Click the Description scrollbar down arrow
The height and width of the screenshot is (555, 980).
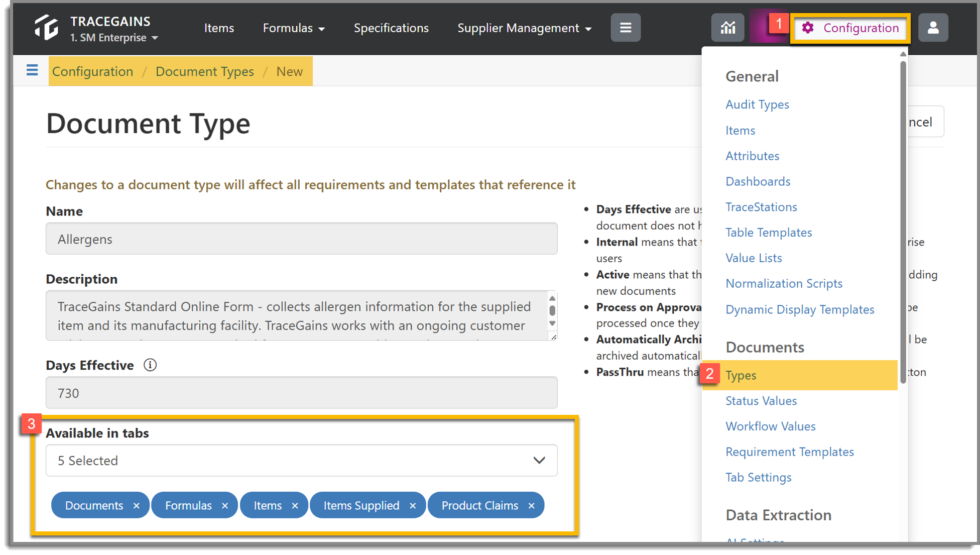pos(552,323)
